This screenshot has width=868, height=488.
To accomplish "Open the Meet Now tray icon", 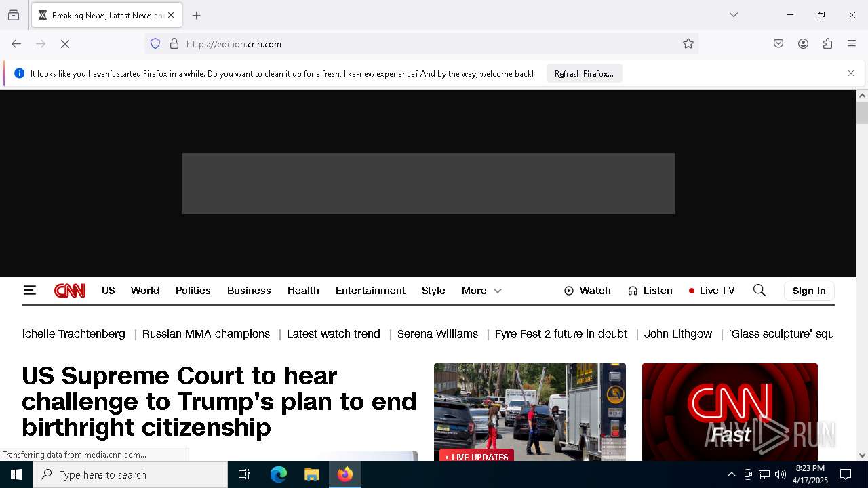I will pos(748,474).
